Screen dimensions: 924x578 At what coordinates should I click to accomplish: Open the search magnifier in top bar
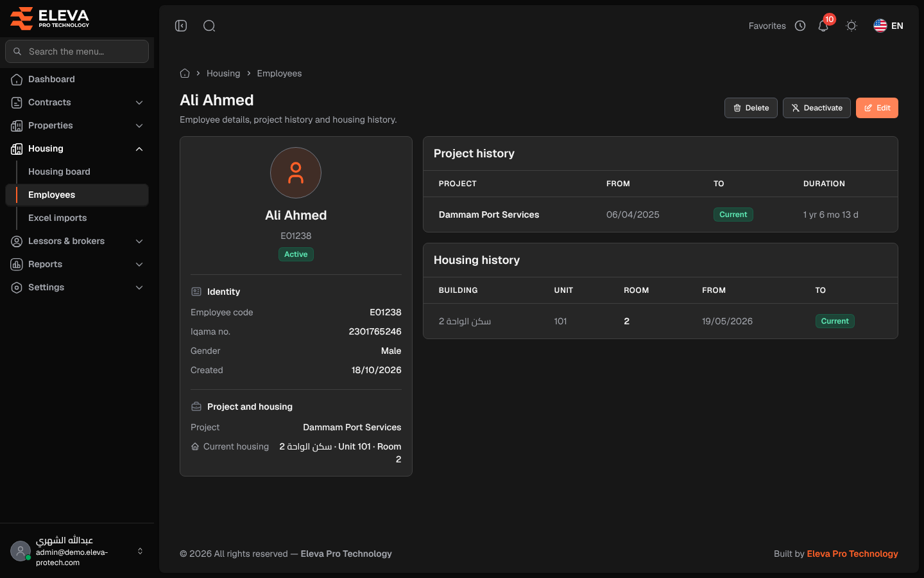(209, 26)
